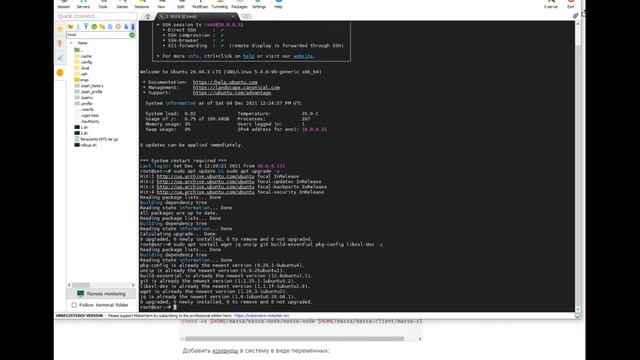Select the .bashrc file

84,98
